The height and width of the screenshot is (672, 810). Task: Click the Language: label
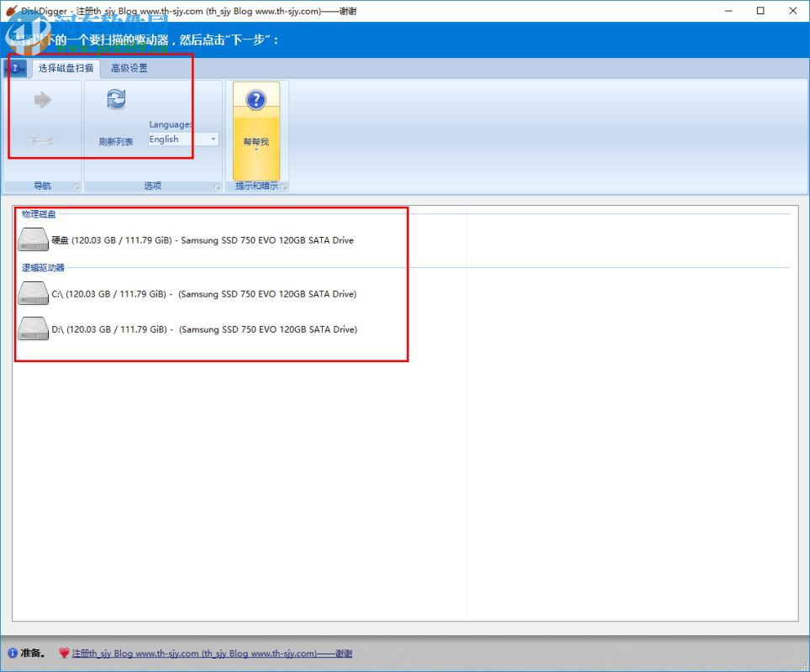(170, 124)
